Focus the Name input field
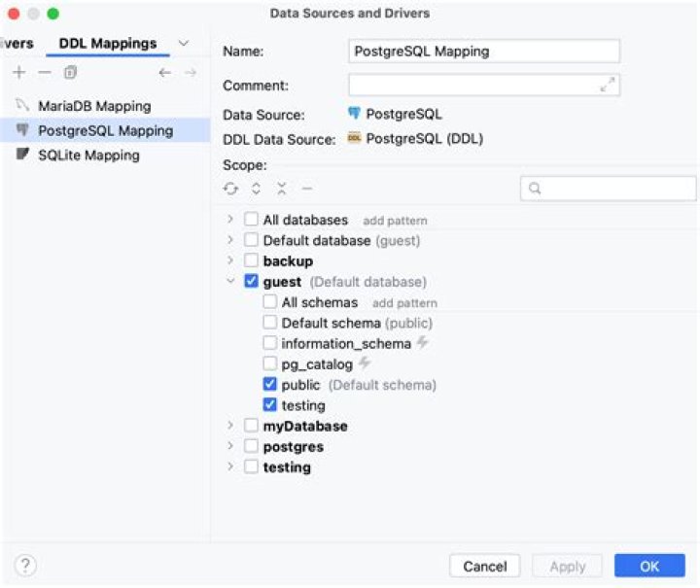The width and height of the screenshot is (700, 588). tap(484, 52)
